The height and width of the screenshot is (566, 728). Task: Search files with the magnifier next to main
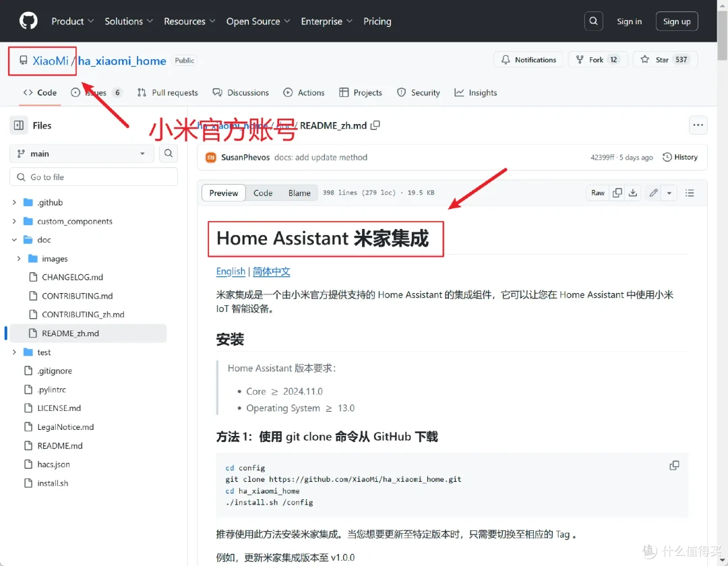[169, 154]
